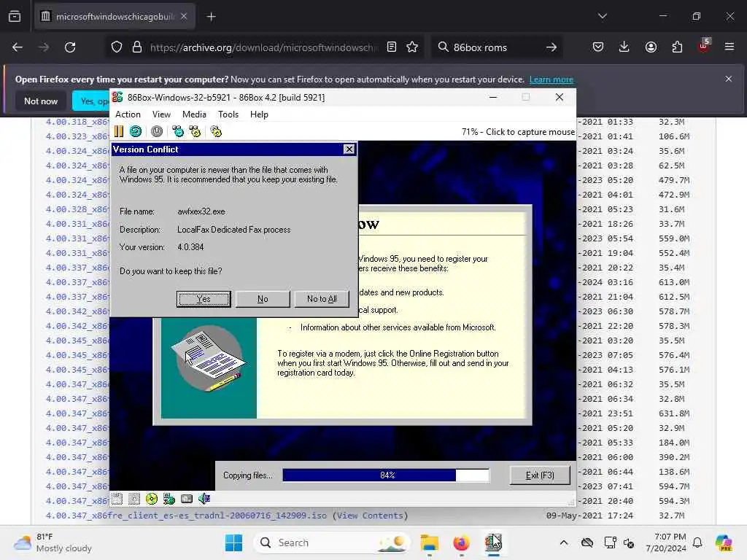
Task: Click Yes to keep existing file
Action: click(204, 299)
